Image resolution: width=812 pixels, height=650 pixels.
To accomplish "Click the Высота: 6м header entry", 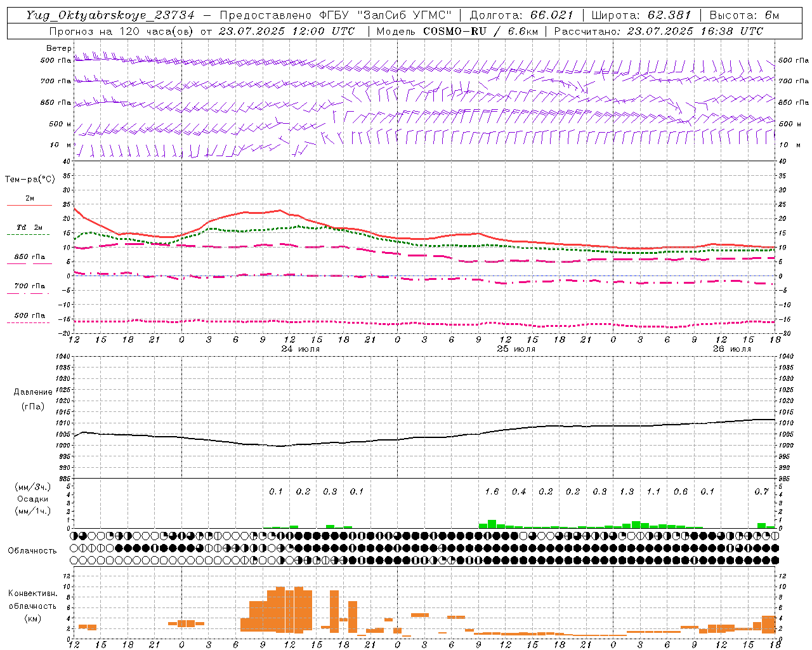I will click(744, 15).
